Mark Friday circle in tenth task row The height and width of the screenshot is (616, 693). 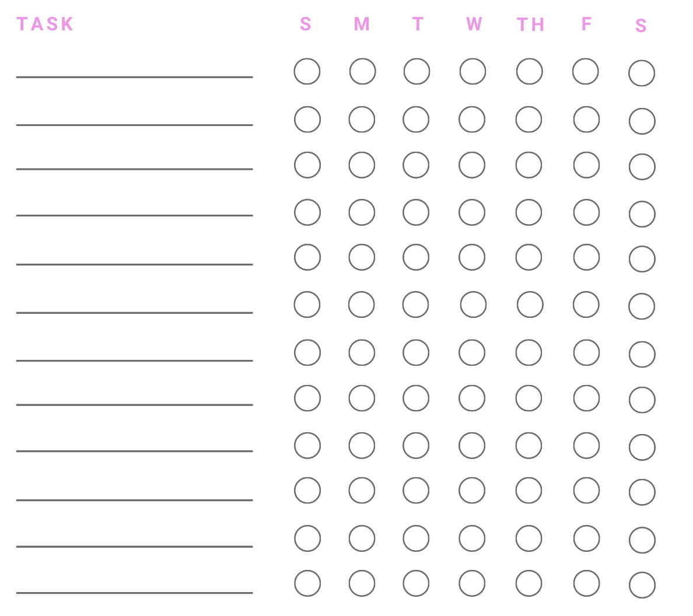tap(586, 491)
